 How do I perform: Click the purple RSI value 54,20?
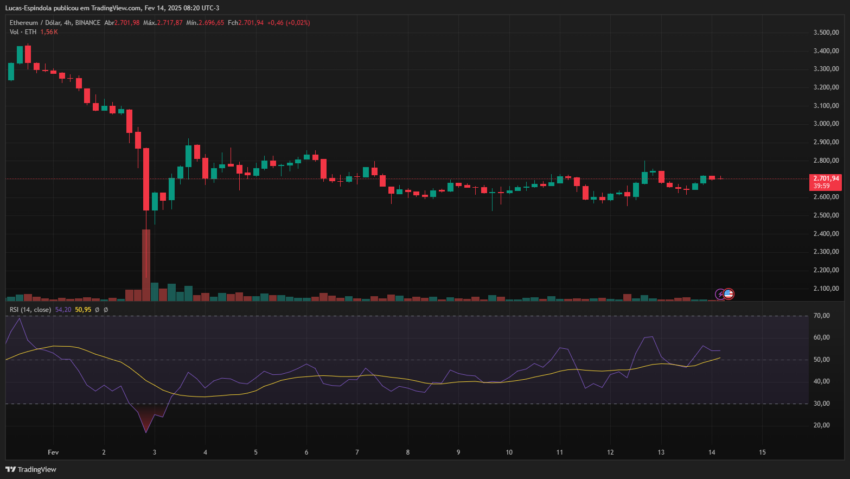pos(63,310)
